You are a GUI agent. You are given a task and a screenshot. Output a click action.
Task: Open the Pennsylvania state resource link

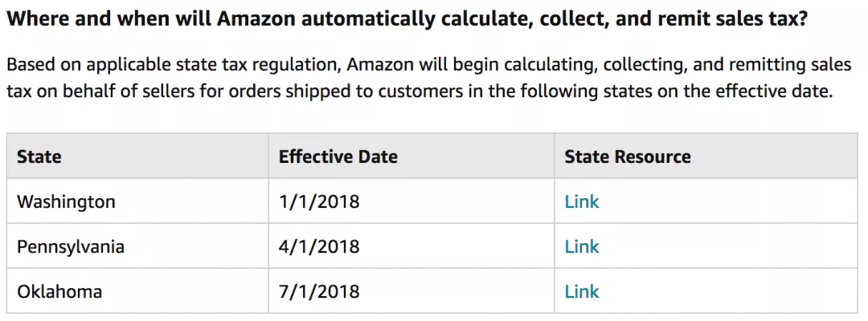(582, 246)
